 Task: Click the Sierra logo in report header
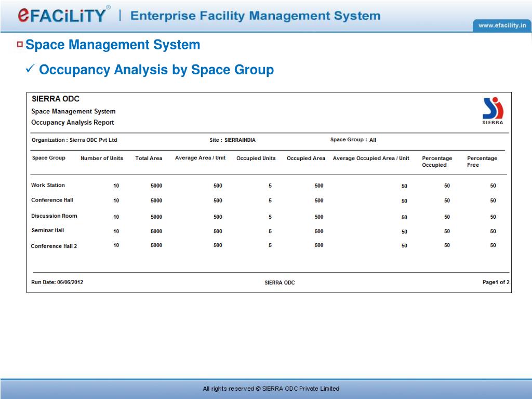493,111
